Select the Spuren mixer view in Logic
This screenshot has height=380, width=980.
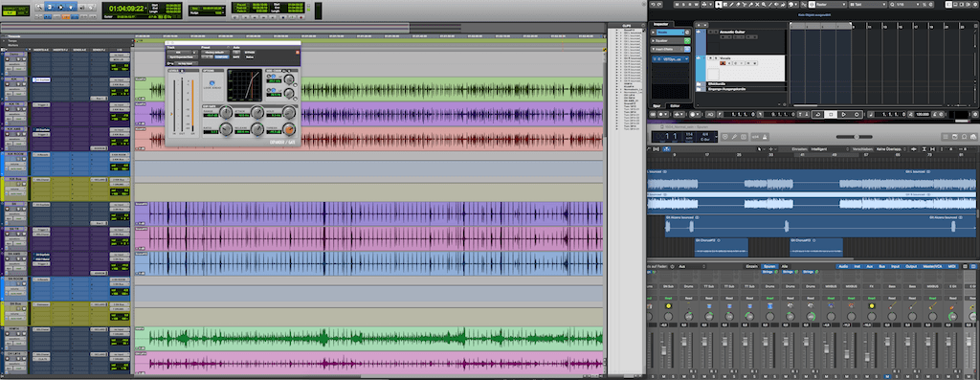pyautogui.click(x=770, y=266)
